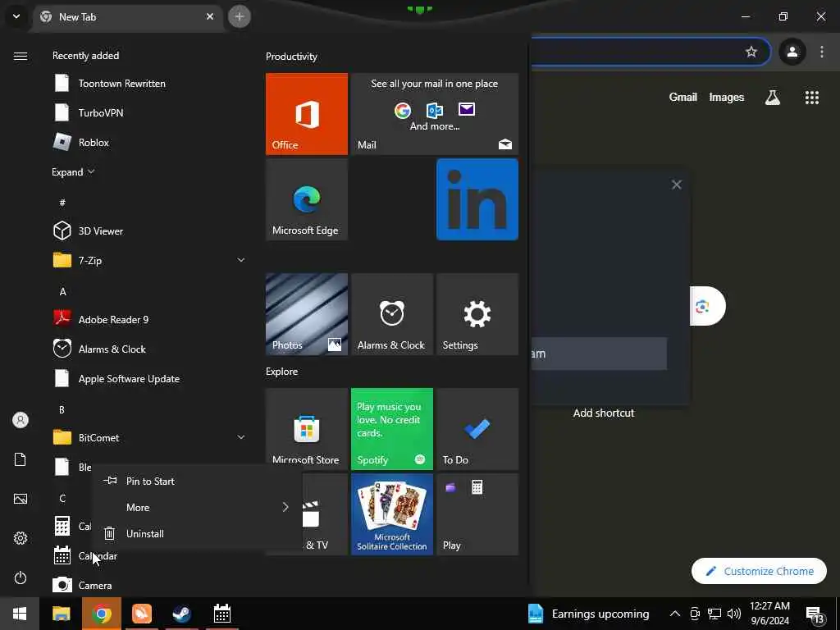The height and width of the screenshot is (630, 840).
Task: Click the network tray icon
Action: coord(714,614)
